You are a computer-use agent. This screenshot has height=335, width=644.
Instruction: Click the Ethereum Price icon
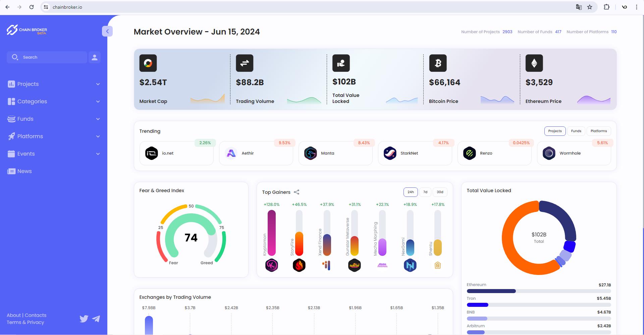pyautogui.click(x=534, y=63)
